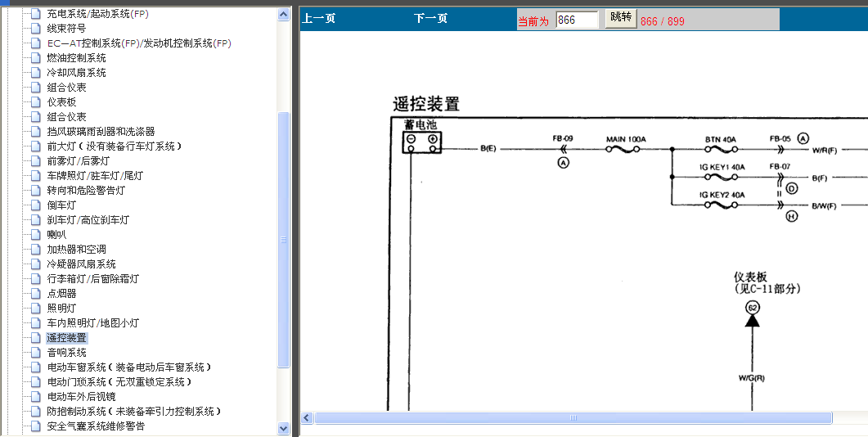Open 点烟器 entry
The image size is (868, 437).
coord(61,294)
